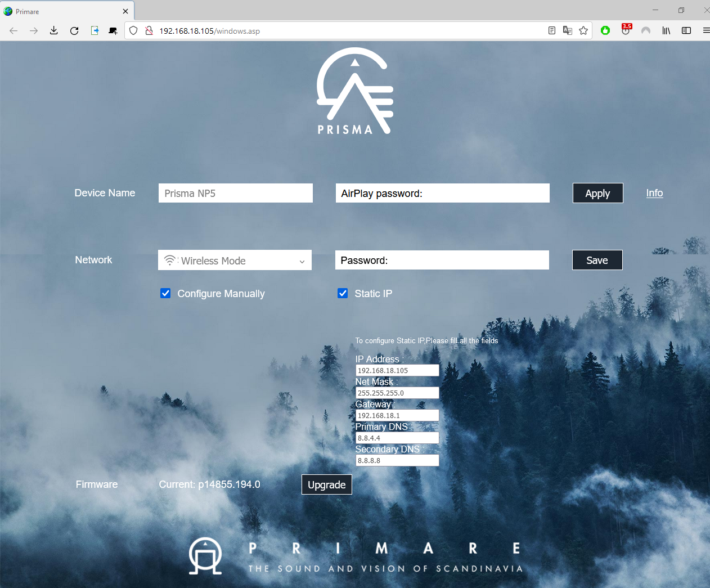The image size is (710, 588).
Task: Close the Primare tab
Action: [125, 11]
